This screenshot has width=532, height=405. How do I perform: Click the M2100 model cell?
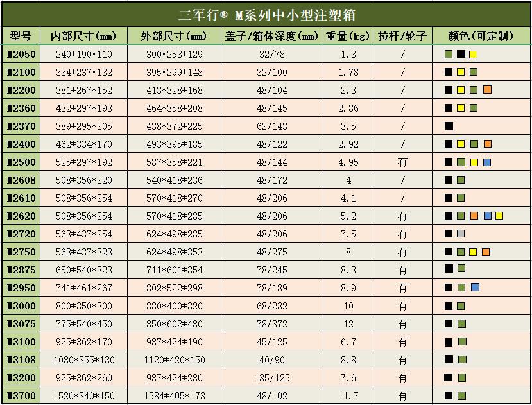[x=21, y=73]
